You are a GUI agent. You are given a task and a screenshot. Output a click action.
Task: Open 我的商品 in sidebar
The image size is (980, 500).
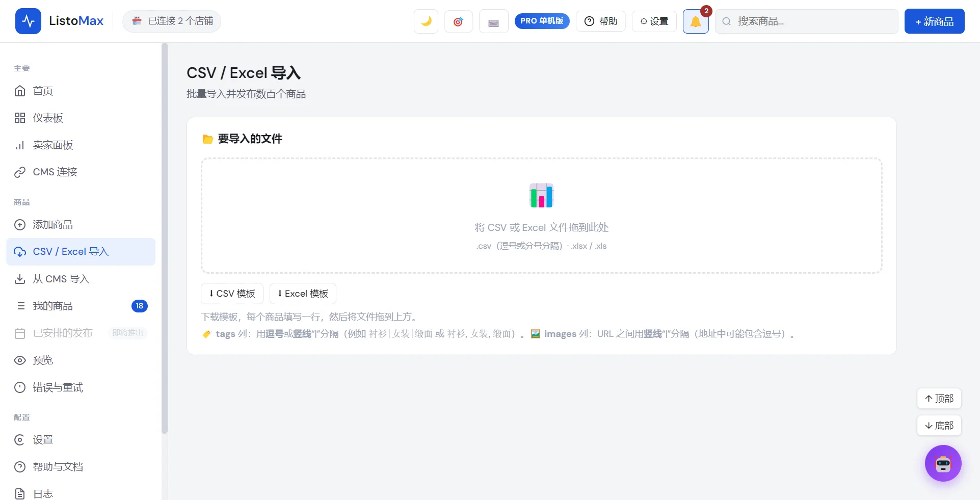(x=81, y=306)
